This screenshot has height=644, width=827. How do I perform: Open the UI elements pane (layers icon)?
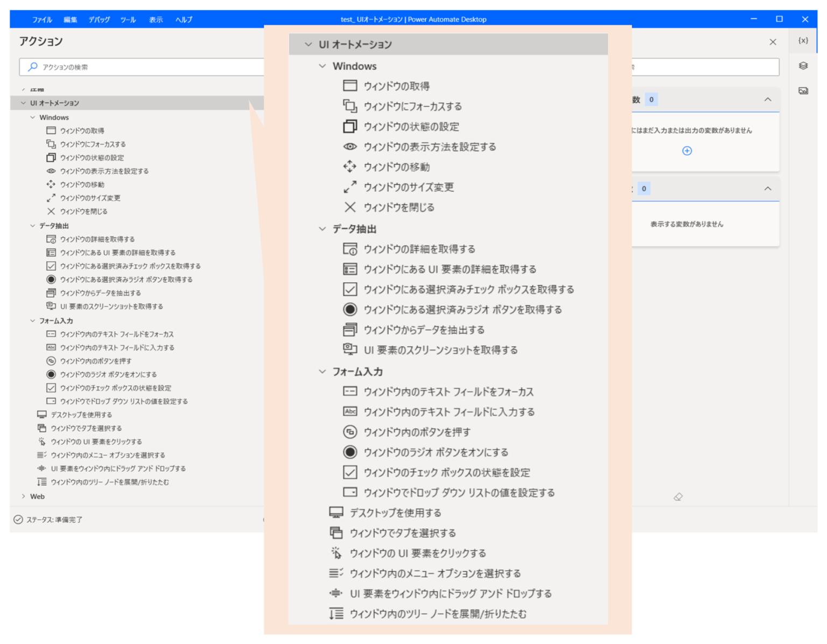[x=803, y=66]
